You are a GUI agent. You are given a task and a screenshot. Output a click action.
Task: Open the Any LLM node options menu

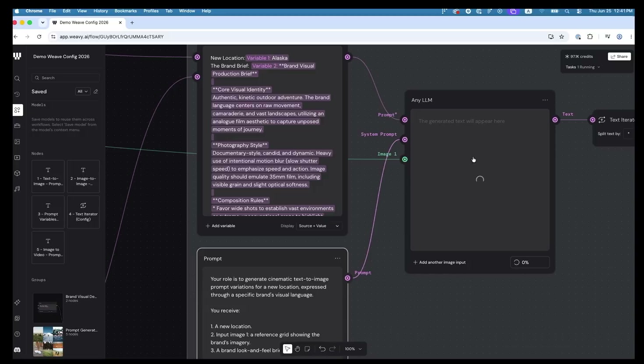pyautogui.click(x=545, y=100)
